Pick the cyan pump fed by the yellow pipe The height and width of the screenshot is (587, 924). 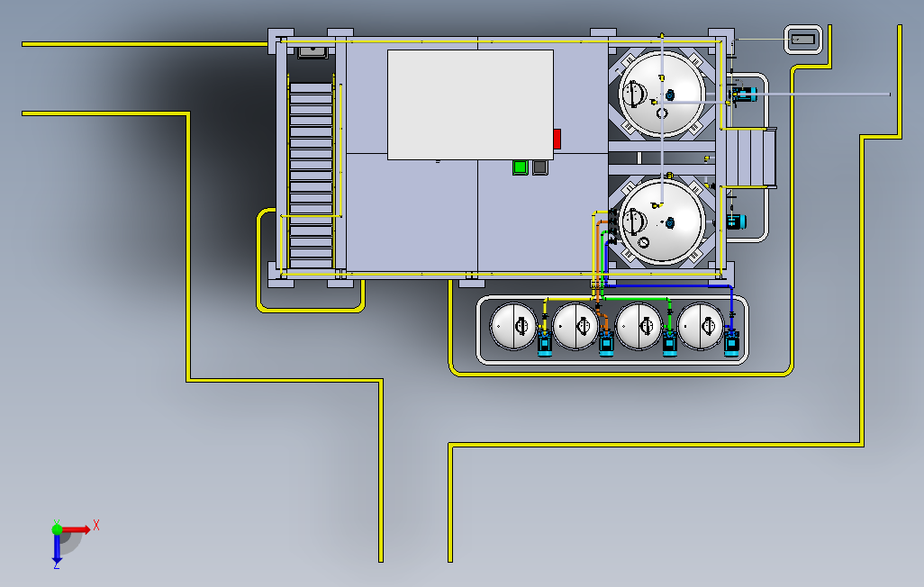point(545,343)
